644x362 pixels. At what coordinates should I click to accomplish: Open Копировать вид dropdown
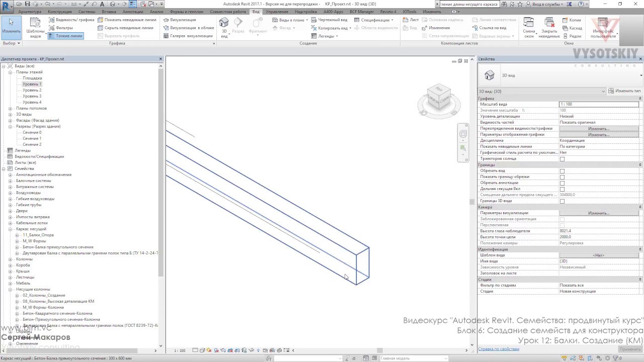331,28
